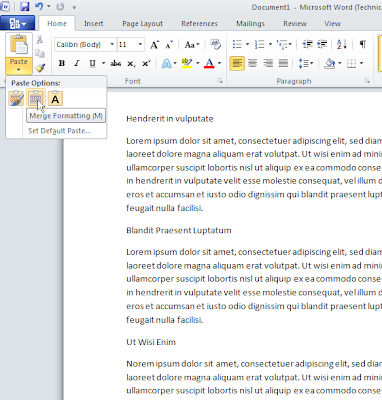Open the font name dropdown

tap(112, 44)
